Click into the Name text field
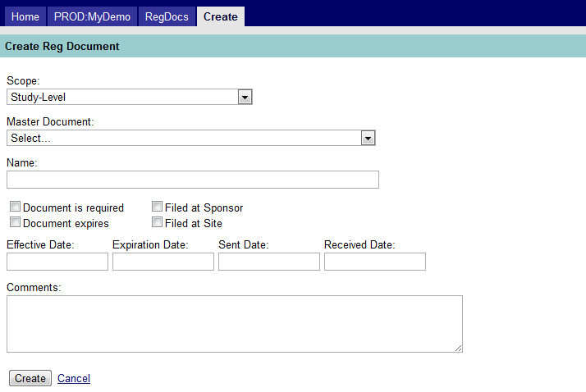 pyautogui.click(x=192, y=180)
